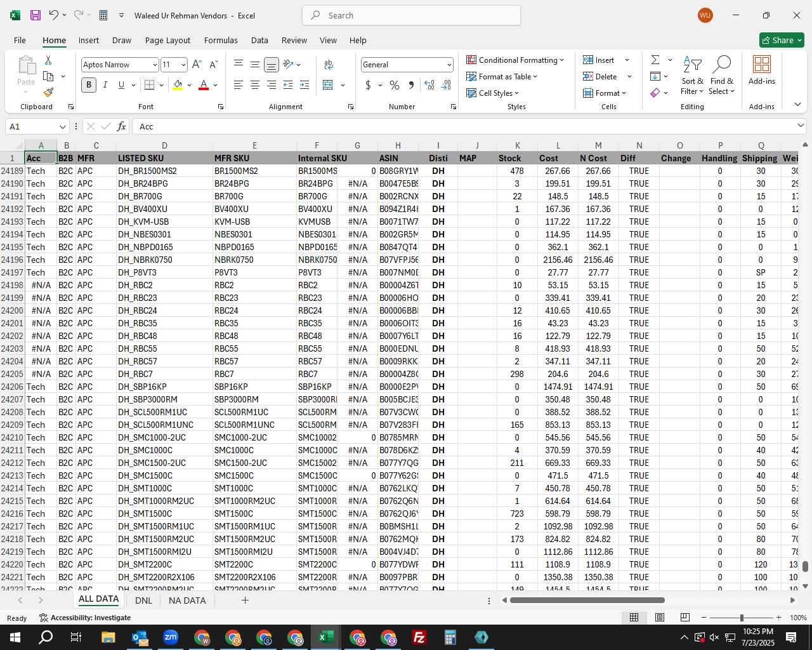Viewport: 812px width, 650px height.
Task: Toggle Italic formatting
Action: pyautogui.click(x=105, y=85)
